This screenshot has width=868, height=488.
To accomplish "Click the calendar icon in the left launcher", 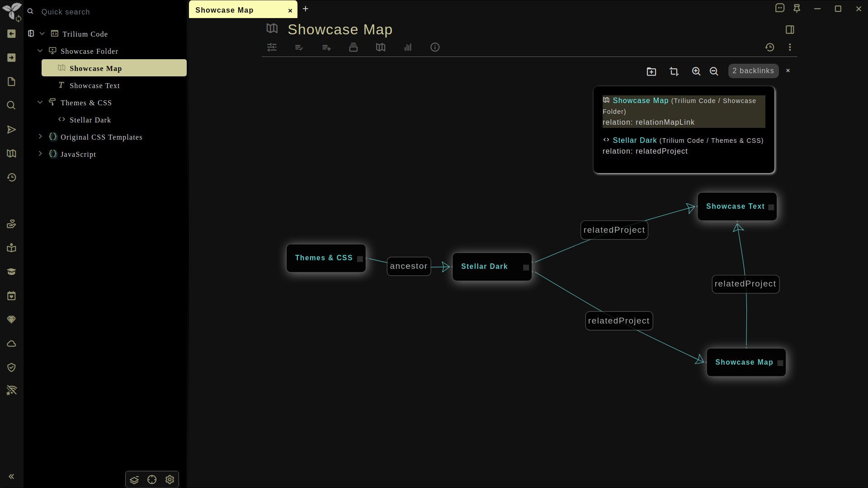I will click(x=12, y=296).
